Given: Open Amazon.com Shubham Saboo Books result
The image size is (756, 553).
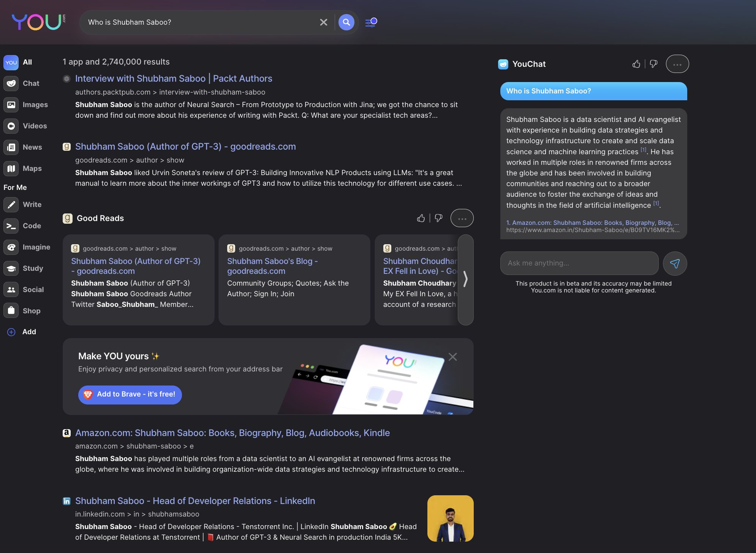Looking at the screenshot, I should tap(232, 433).
